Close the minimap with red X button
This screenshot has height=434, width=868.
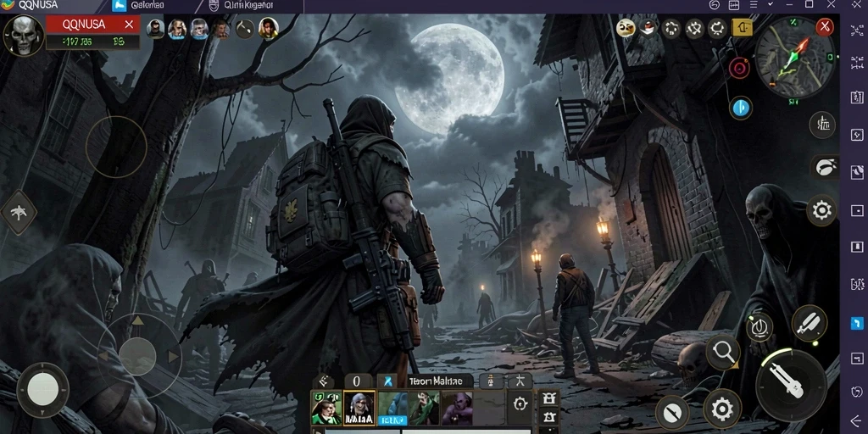coord(825,26)
